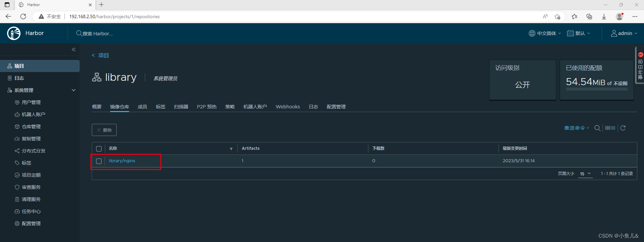Screen dimensions: 644x242
Task: Click the quota usage progress bar
Action: [x=597, y=89]
